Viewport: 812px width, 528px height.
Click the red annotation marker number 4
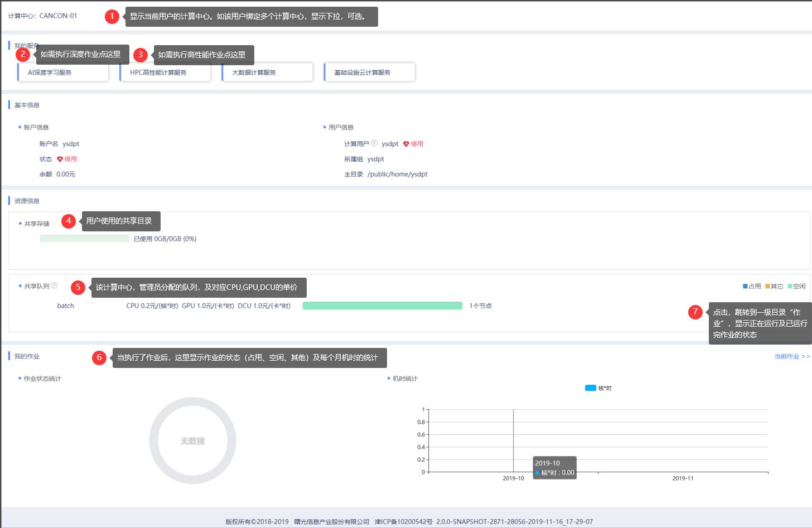click(x=69, y=221)
